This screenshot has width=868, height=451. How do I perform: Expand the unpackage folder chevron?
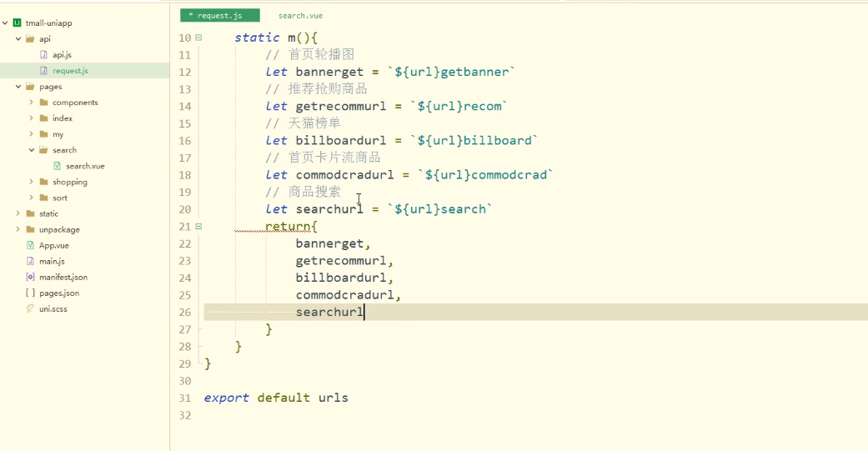click(18, 229)
